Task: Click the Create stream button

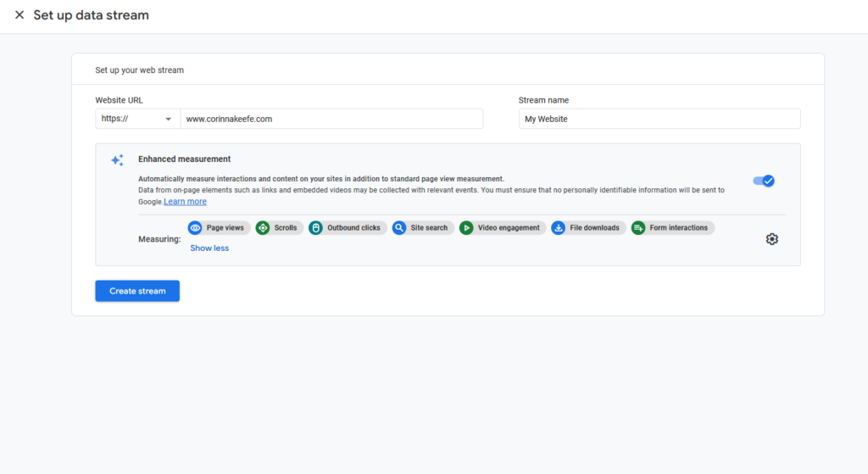Action: click(137, 291)
